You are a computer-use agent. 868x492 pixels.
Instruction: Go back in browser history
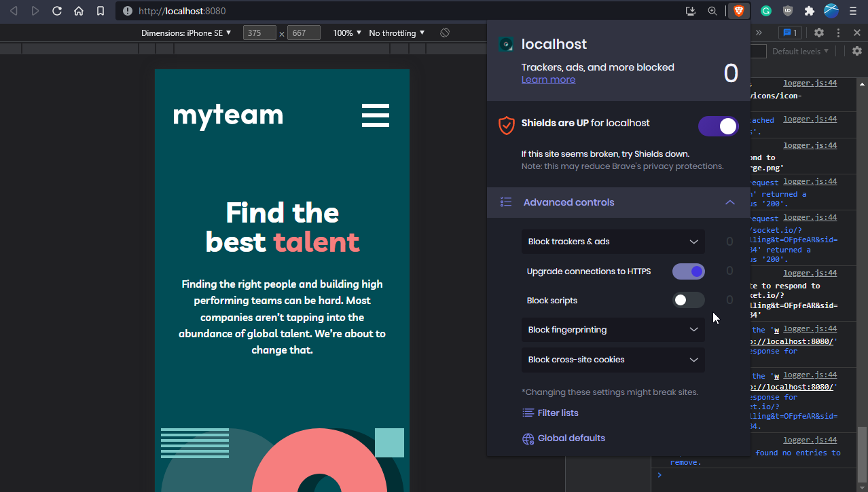[x=14, y=11]
